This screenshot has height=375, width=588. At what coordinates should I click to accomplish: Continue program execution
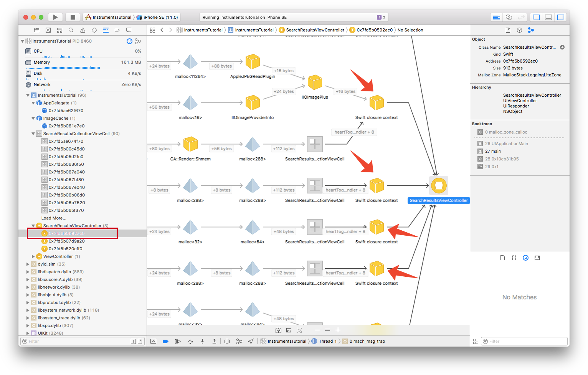[x=178, y=341]
